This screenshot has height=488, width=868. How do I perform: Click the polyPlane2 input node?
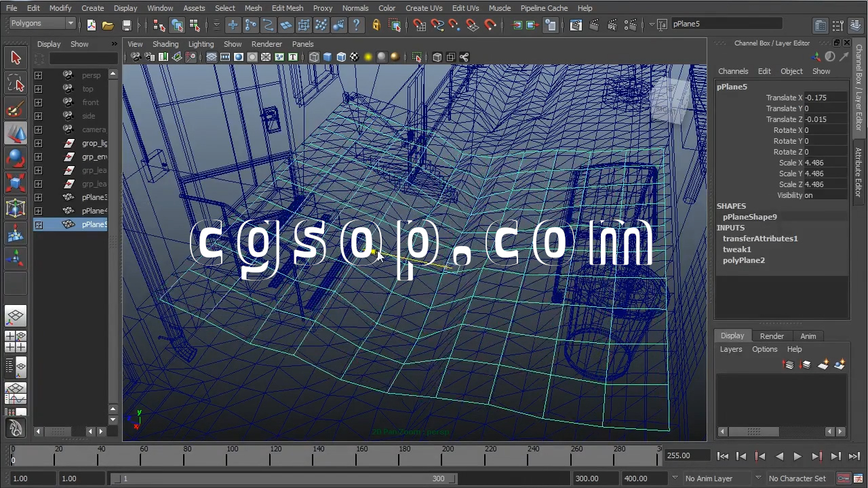(x=743, y=260)
